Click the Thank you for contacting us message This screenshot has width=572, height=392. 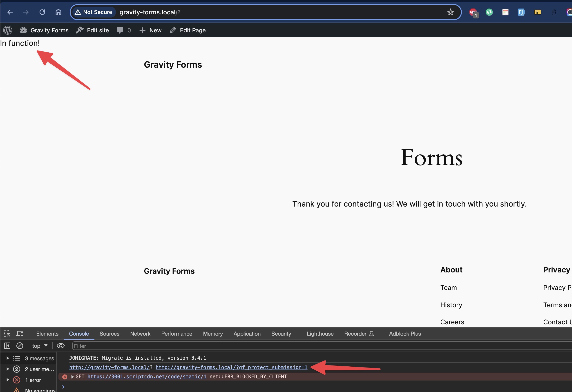pyautogui.click(x=409, y=204)
